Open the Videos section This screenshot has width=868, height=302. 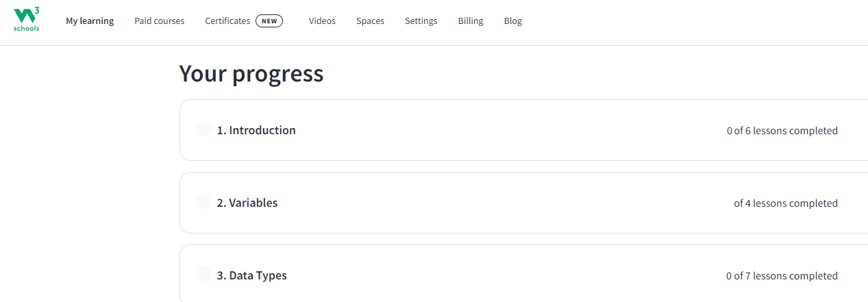322,21
